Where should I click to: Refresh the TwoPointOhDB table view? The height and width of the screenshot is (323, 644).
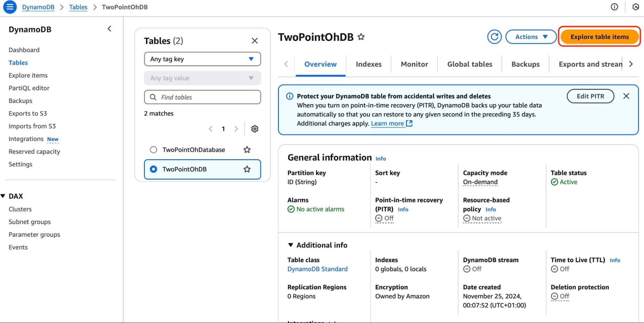495,37
